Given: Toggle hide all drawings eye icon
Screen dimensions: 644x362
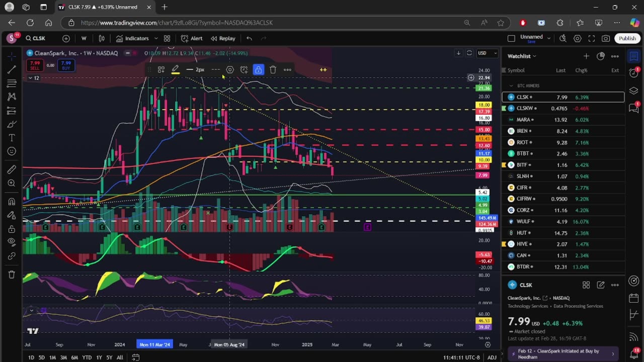Looking at the screenshot, I should click(x=12, y=242).
